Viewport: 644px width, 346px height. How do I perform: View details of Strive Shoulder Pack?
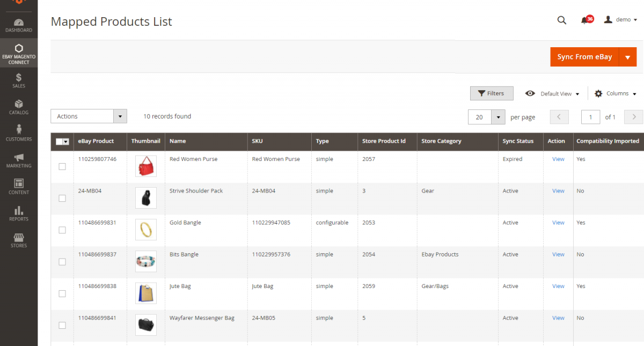[x=558, y=190]
